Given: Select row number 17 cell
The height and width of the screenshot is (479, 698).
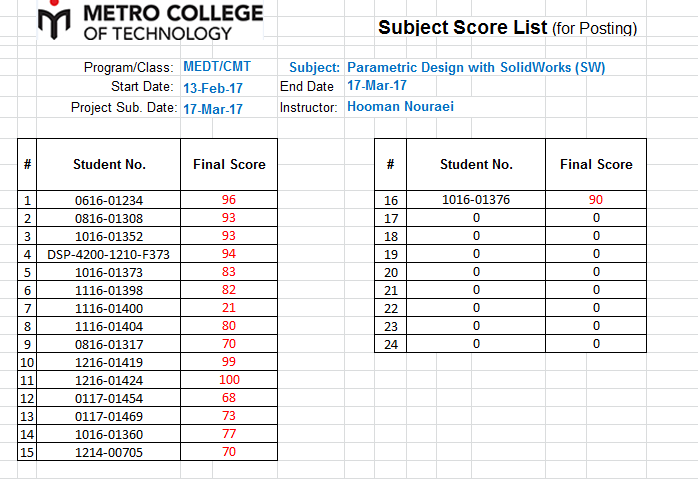Looking at the screenshot, I should (390, 218).
